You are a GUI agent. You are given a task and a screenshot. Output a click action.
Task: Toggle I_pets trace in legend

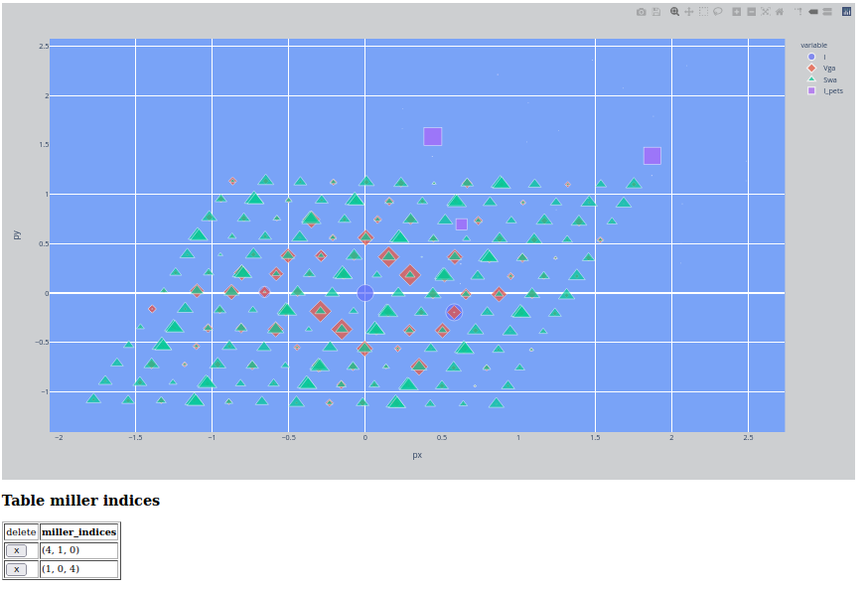825,90
